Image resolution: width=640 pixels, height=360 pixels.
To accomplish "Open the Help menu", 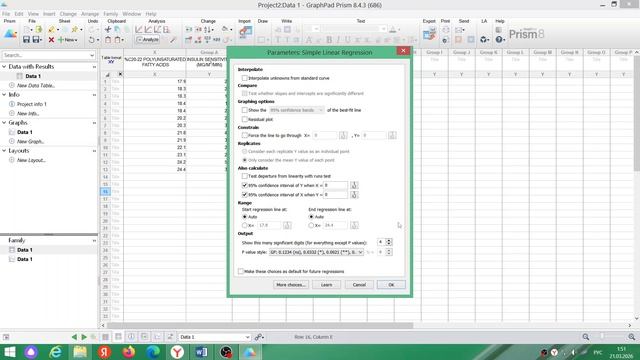I will click(x=151, y=14).
